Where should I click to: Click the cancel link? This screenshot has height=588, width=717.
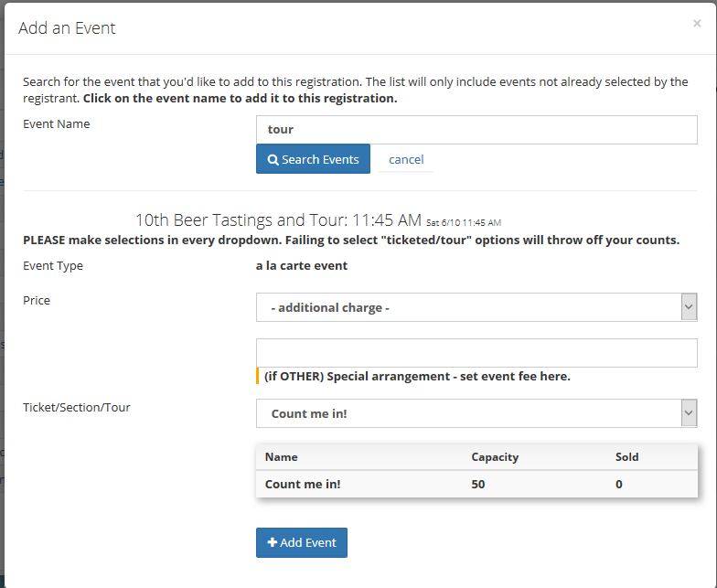pos(406,159)
